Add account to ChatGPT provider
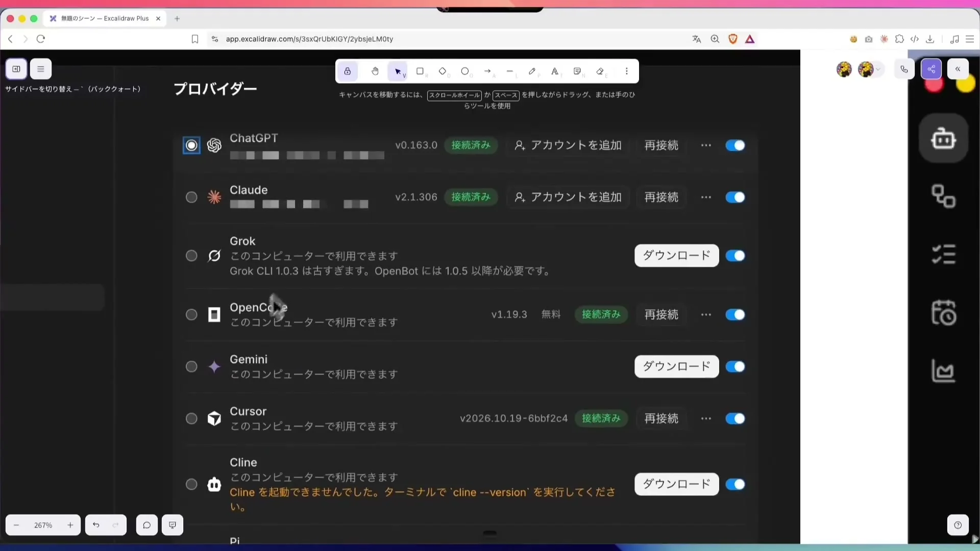 568,145
